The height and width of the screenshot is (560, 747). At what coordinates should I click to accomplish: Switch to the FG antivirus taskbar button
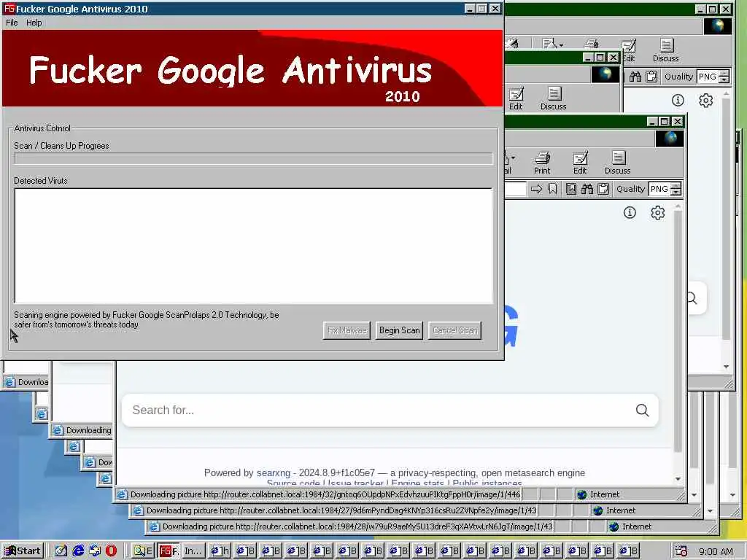click(x=169, y=551)
